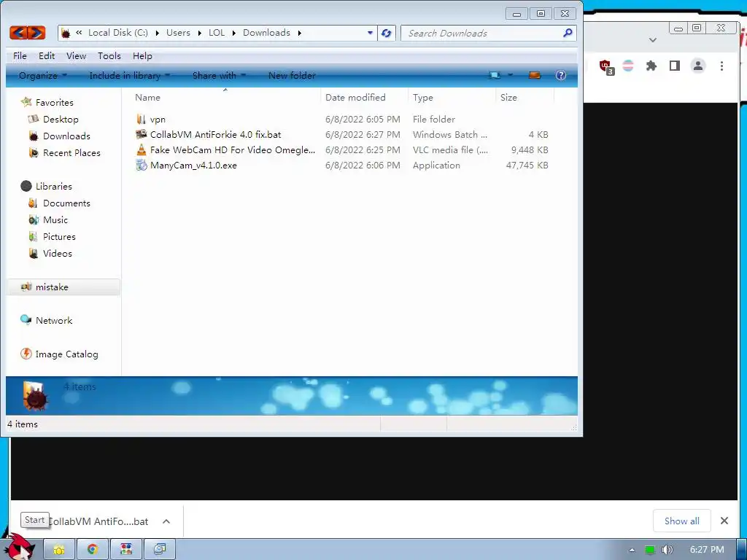The image size is (747, 560).
Task: Click the back arrow navigation button
Action: tap(18, 33)
